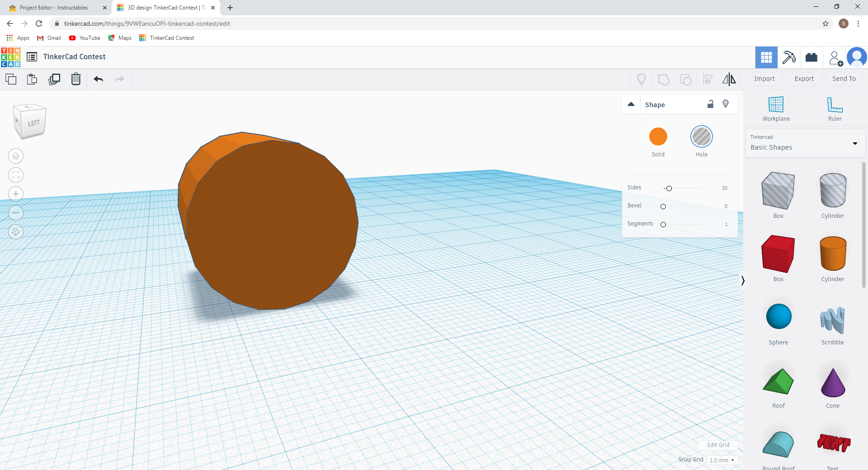
Task: Undo the last action
Action: point(99,79)
